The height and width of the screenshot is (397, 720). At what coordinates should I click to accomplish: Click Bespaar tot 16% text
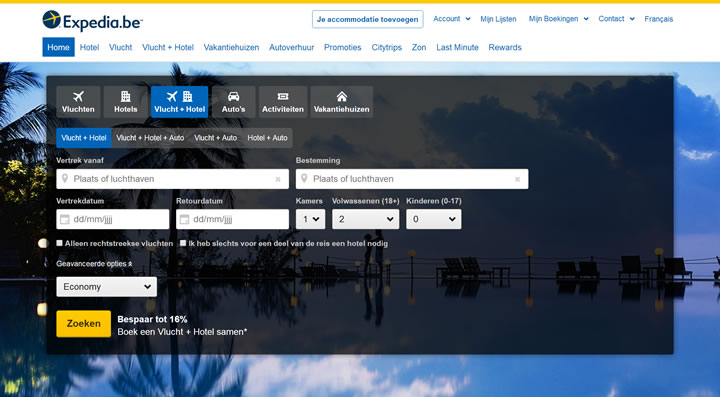tap(152, 319)
